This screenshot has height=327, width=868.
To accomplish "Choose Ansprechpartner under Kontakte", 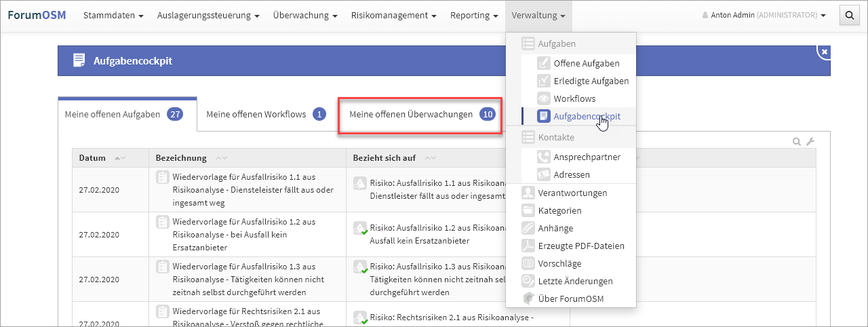I will tap(587, 157).
